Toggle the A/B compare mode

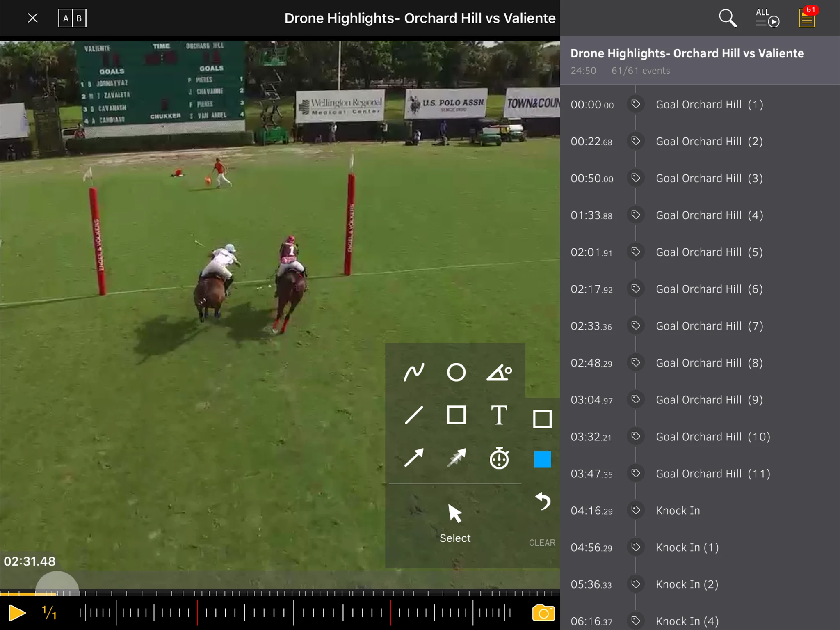point(72,18)
